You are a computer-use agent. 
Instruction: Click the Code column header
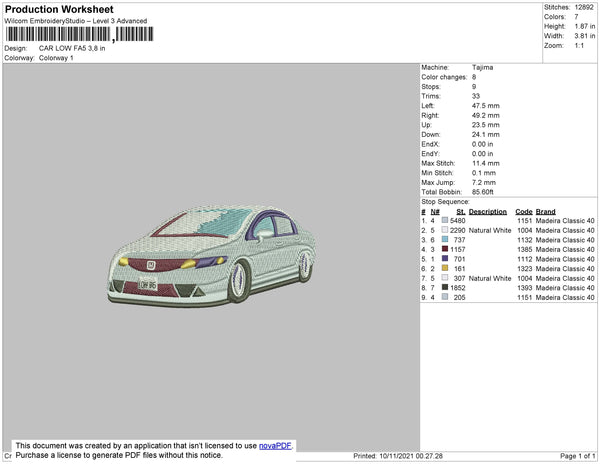(x=524, y=211)
